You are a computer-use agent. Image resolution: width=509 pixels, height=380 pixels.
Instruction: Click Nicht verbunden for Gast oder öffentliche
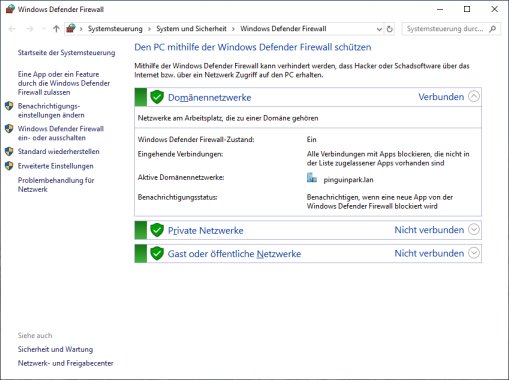pyautogui.click(x=429, y=253)
